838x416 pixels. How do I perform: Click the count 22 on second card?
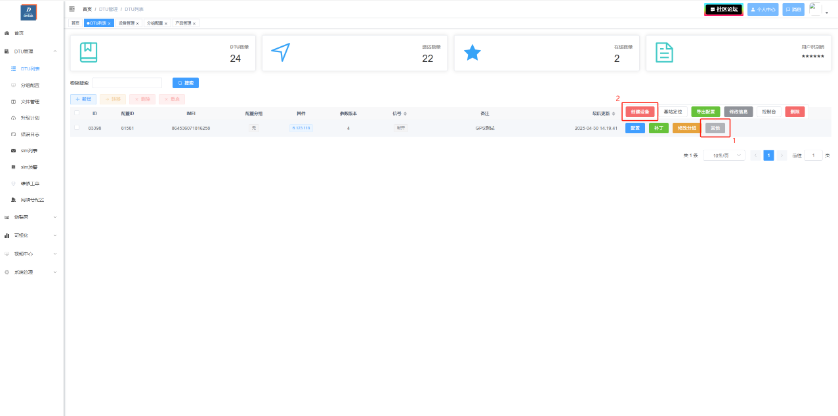click(x=428, y=58)
